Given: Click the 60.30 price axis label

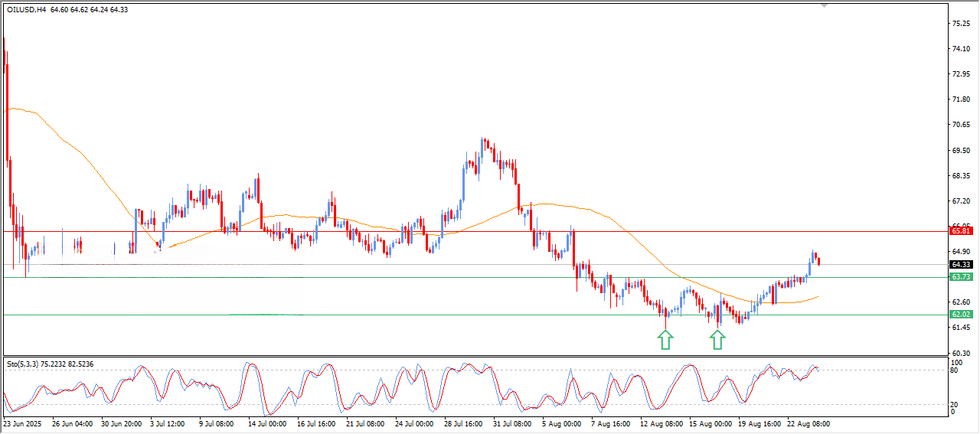Looking at the screenshot, I should pyautogui.click(x=961, y=352).
